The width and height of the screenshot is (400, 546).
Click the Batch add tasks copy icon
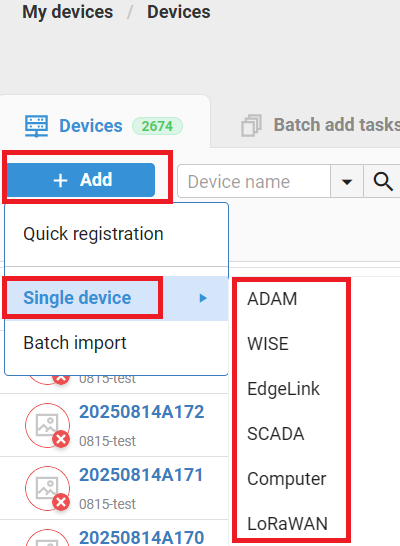[251, 125]
